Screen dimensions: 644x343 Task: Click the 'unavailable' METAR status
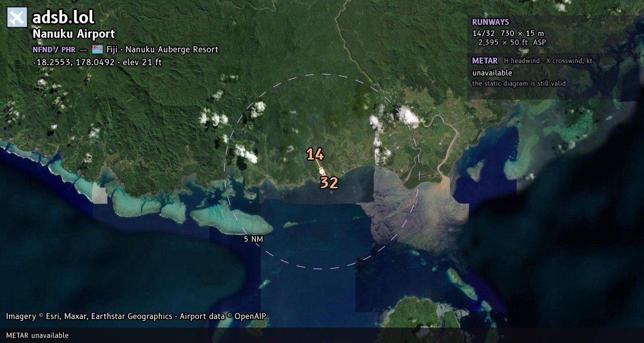pos(492,73)
